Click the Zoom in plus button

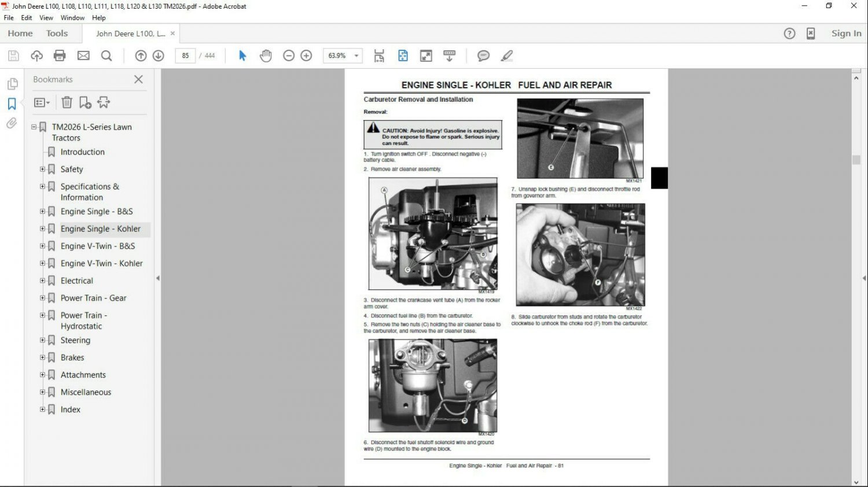(307, 56)
